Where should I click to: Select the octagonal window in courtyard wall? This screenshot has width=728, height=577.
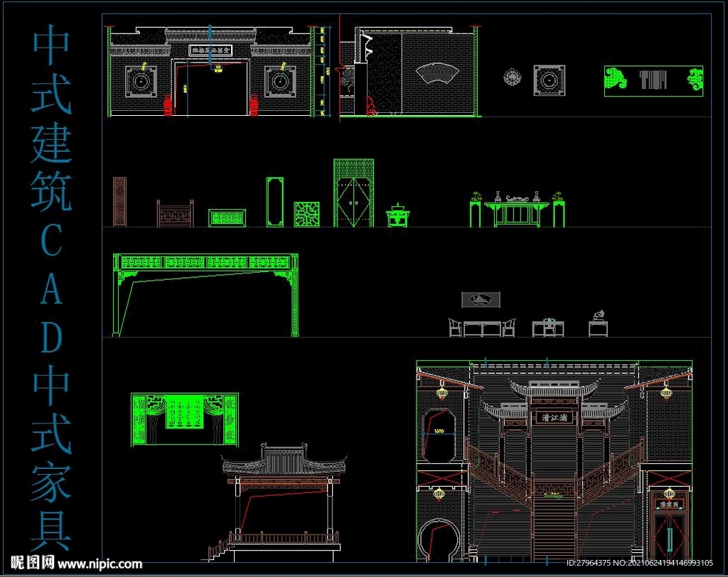[438, 436]
